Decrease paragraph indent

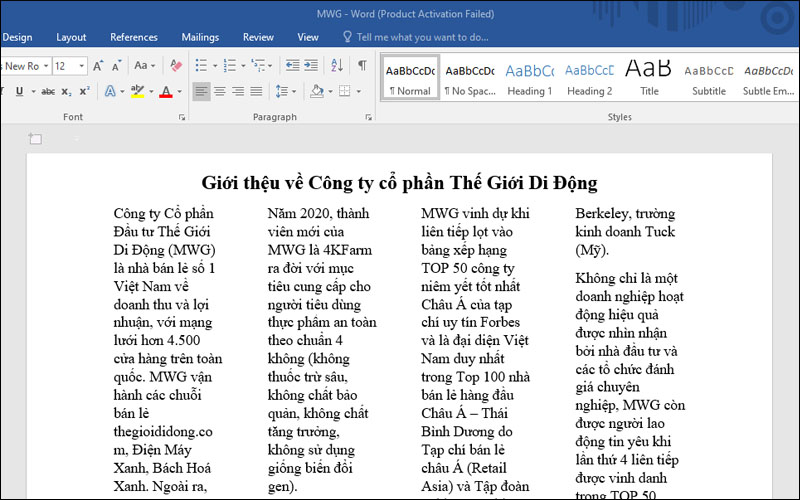pos(292,65)
